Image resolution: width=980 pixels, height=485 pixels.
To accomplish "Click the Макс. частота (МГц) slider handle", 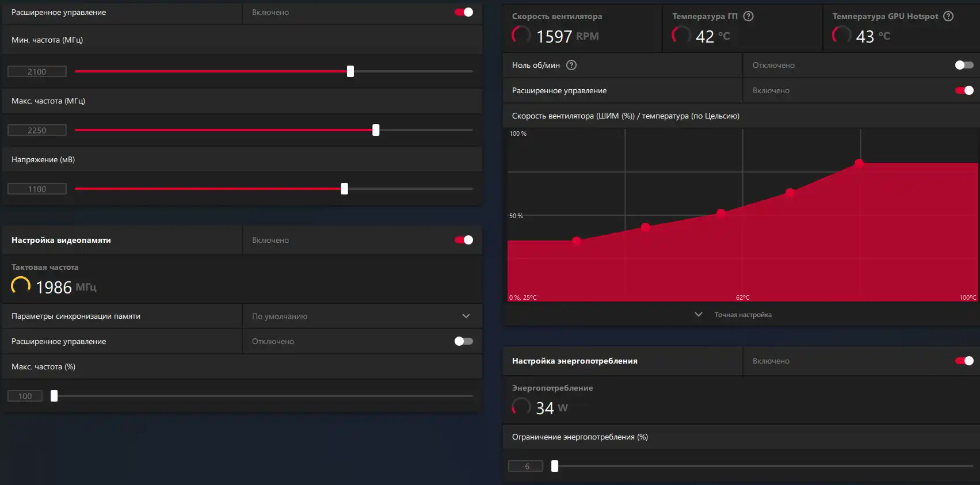I will [376, 130].
